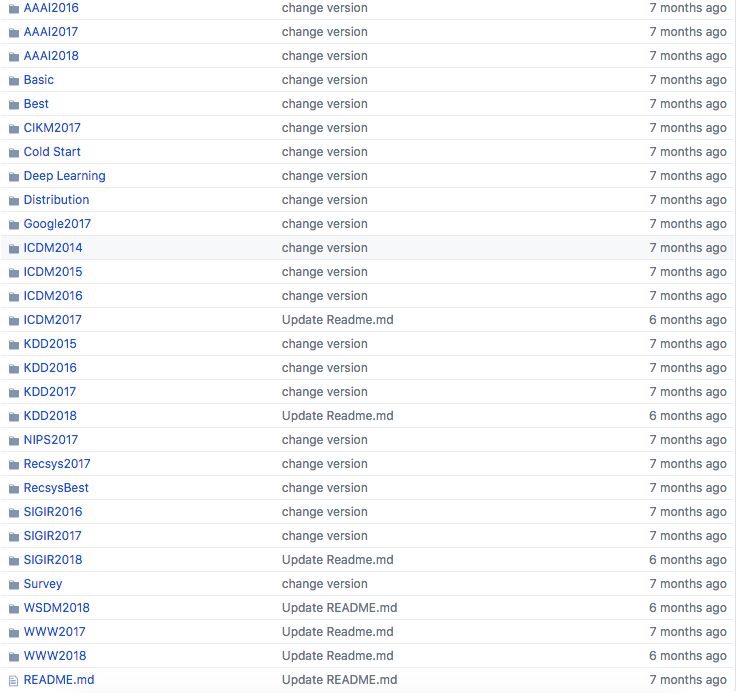
Task: Open the AAAI2018 folder
Action: 51,56
